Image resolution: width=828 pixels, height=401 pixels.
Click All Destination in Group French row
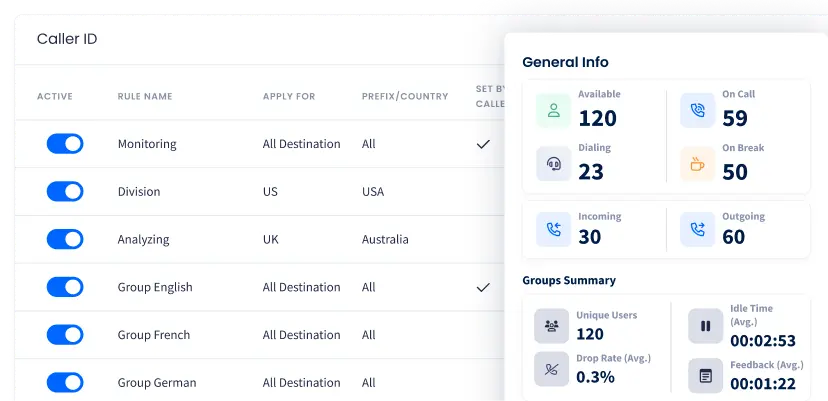coord(302,335)
